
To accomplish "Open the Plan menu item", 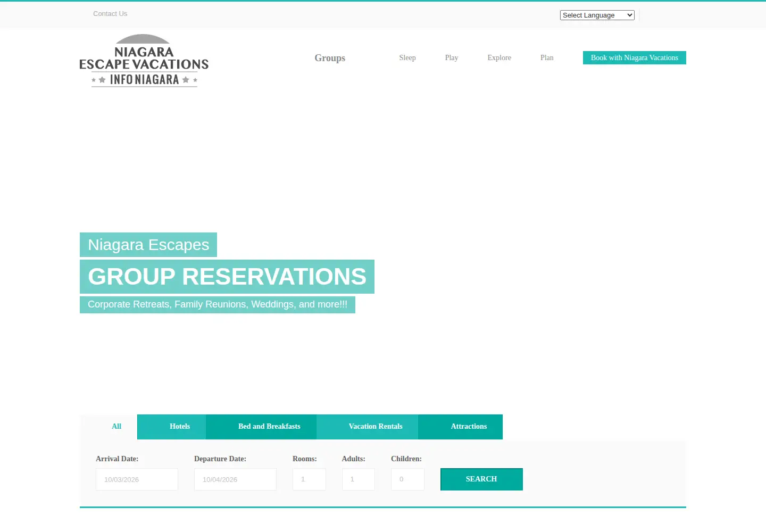I will click(547, 57).
